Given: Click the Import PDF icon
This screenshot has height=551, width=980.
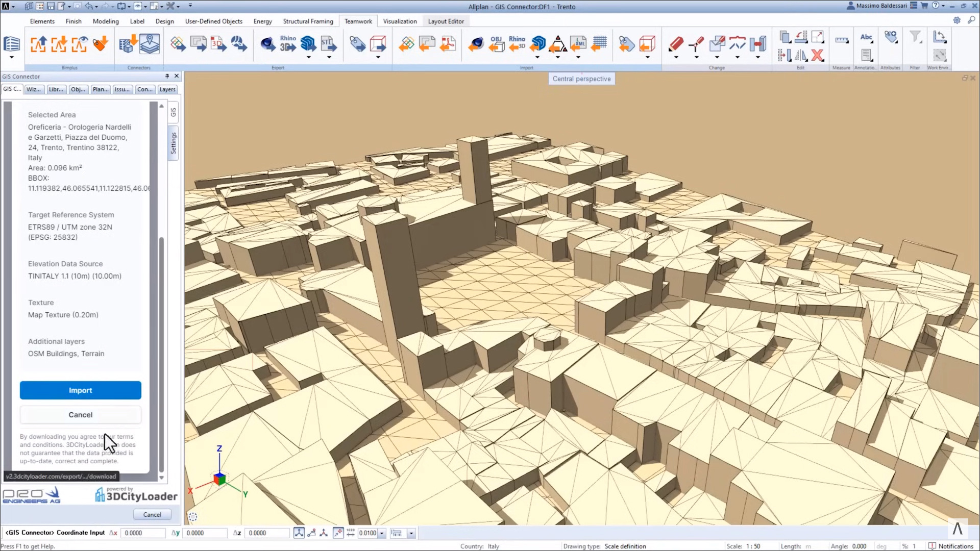Looking at the screenshot, I should click(448, 44).
